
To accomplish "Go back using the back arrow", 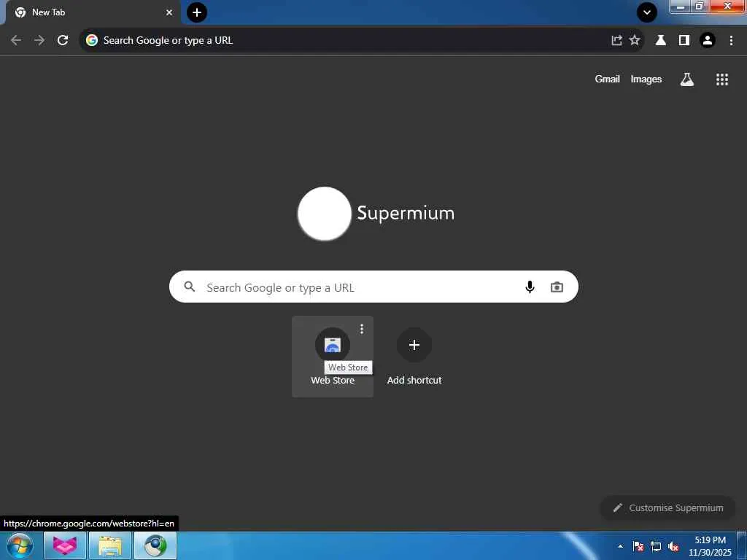I will point(16,41).
